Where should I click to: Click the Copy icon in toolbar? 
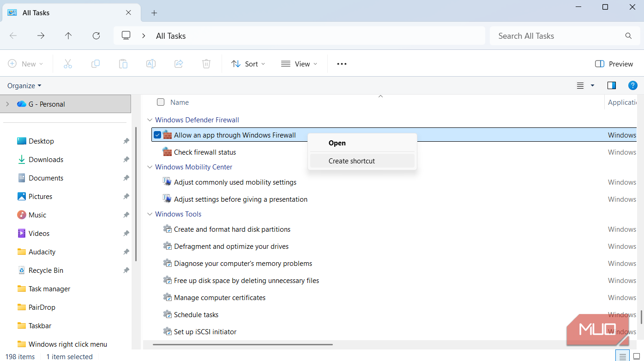pyautogui.click(x=96, y=64)
